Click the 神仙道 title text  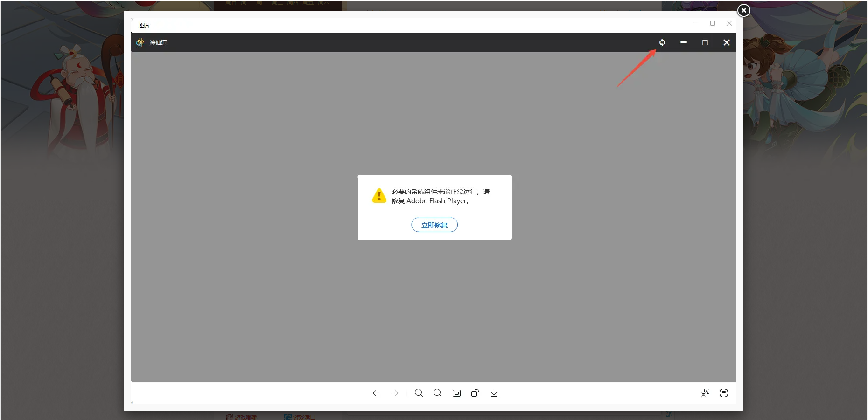point(158,42)
